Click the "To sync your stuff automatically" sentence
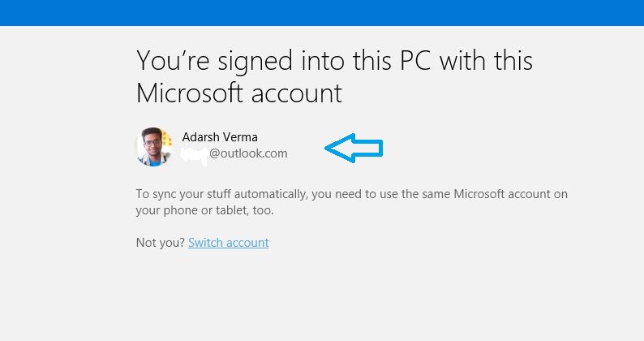This screenshot has width=644, height=341. (351, 194)
